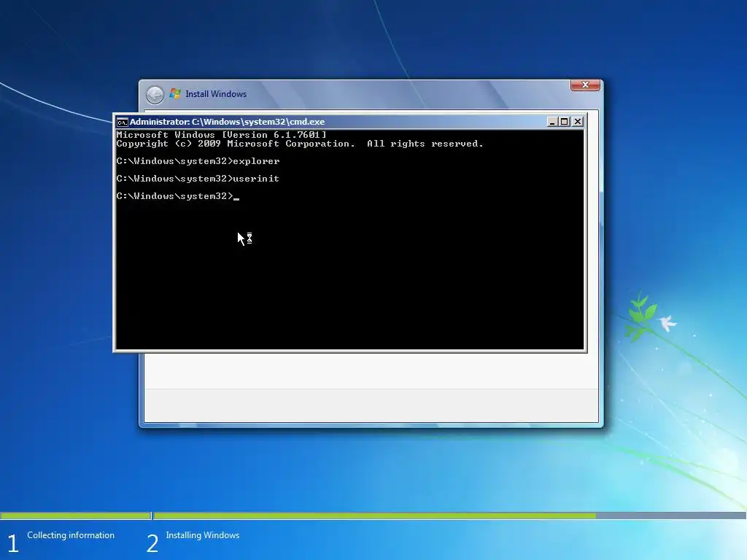Click the cmd.exe system menu icon
Screen dimensions: 747x560
(122, 122)
